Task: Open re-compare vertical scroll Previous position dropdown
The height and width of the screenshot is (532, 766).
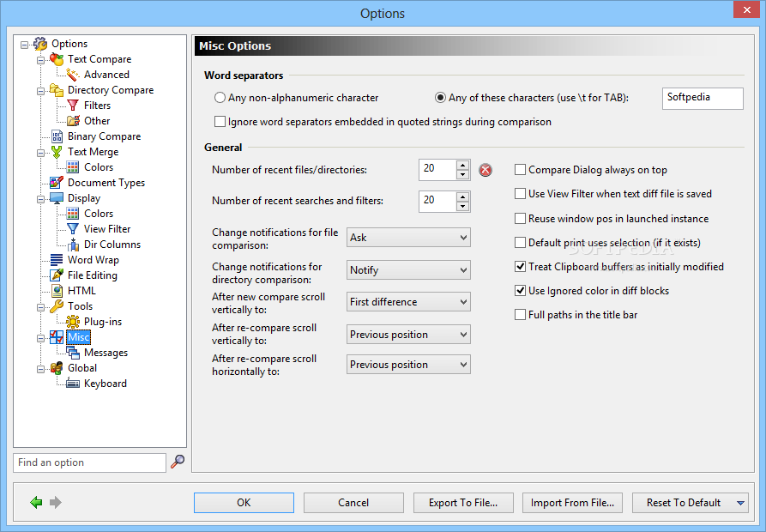Action: point(408,335)
